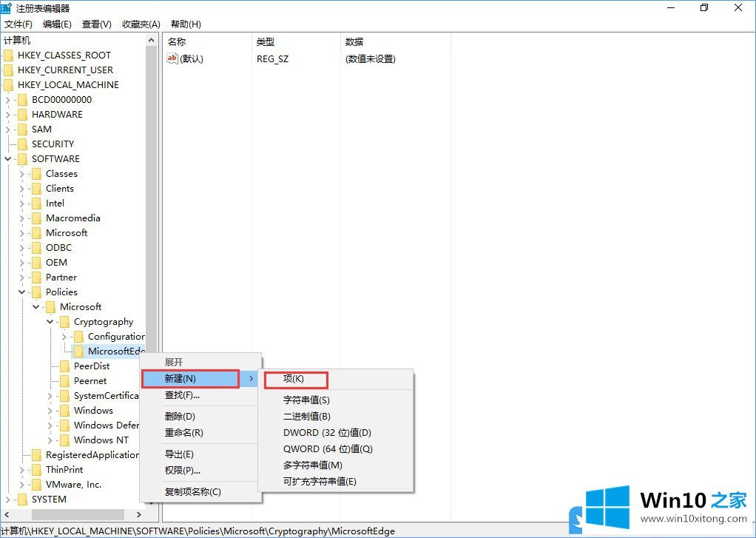The image size is (756, 538).
Task: Click the SECURITY folder icon
Action: tap(22, 144)
